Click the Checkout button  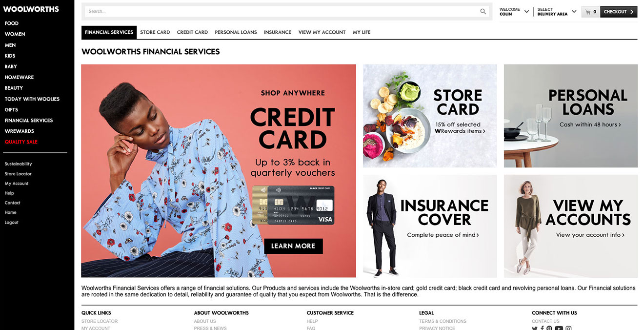click(x=619, y=12)
